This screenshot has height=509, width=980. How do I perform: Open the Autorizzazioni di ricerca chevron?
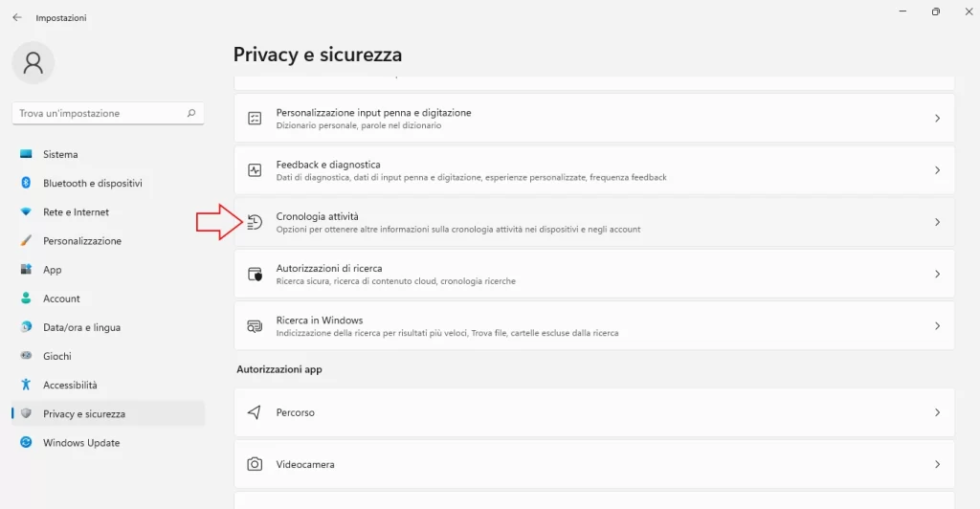pos(937,274)
